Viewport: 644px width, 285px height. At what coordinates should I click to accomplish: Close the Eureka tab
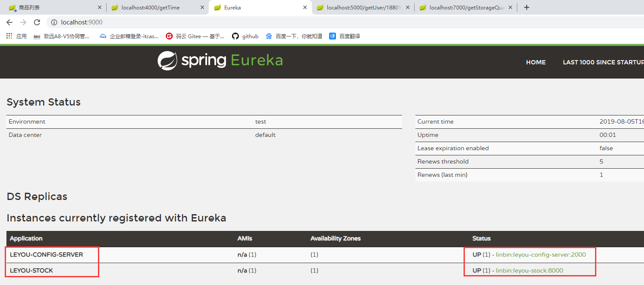pos(305,8)
